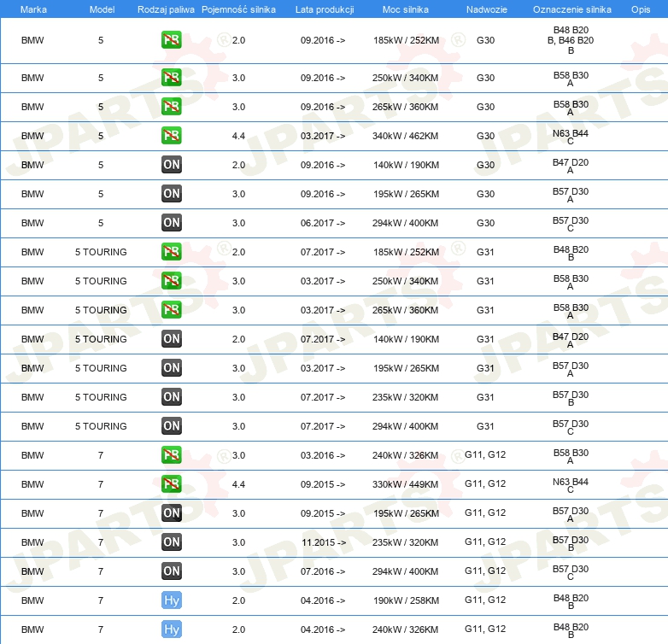
Task: Click the Pojemność silnika column header
Action: click(x=238, y=9)
